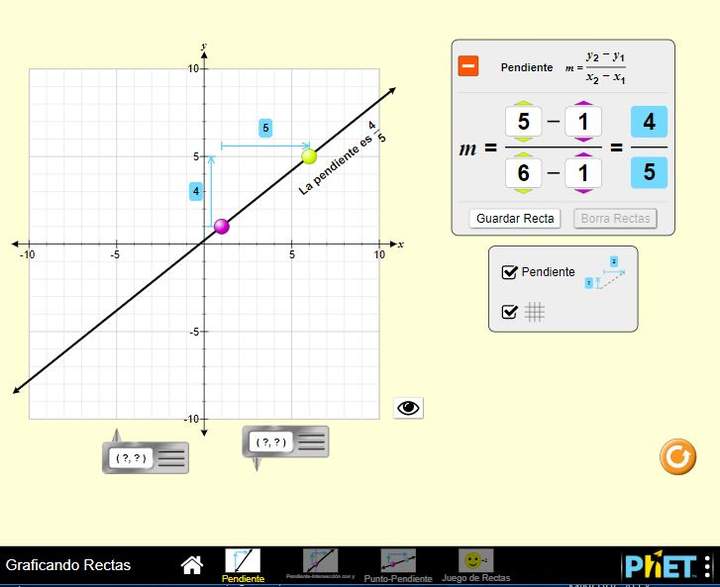Toggle line visibility with the eye button

(x=409, y=408)
